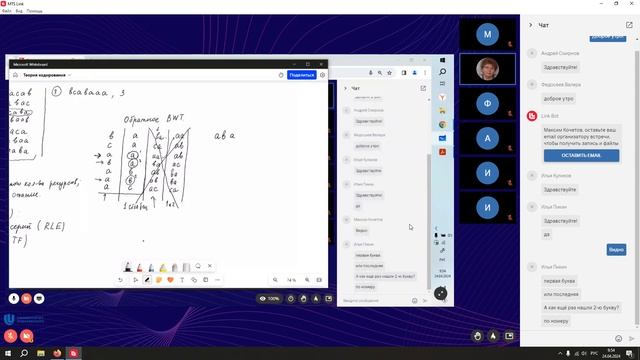Open the Файл menu
The width and height of the screenshot is (640, 360).
(x=7, y=11)
